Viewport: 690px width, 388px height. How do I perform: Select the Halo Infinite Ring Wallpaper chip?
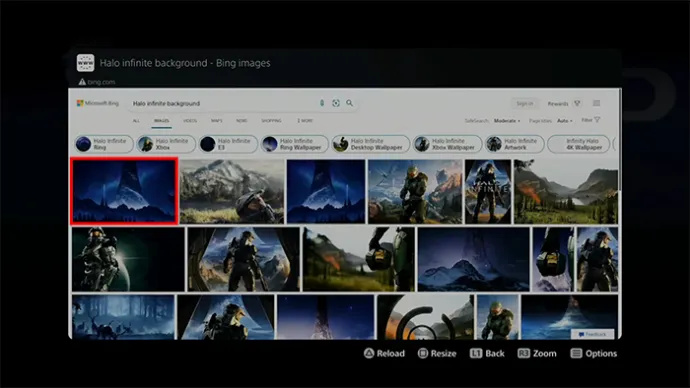[x=294, y=144]
